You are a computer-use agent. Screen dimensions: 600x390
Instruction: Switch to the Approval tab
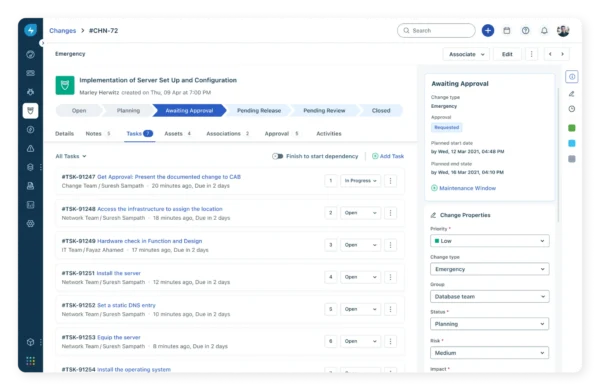pos(281,134)
